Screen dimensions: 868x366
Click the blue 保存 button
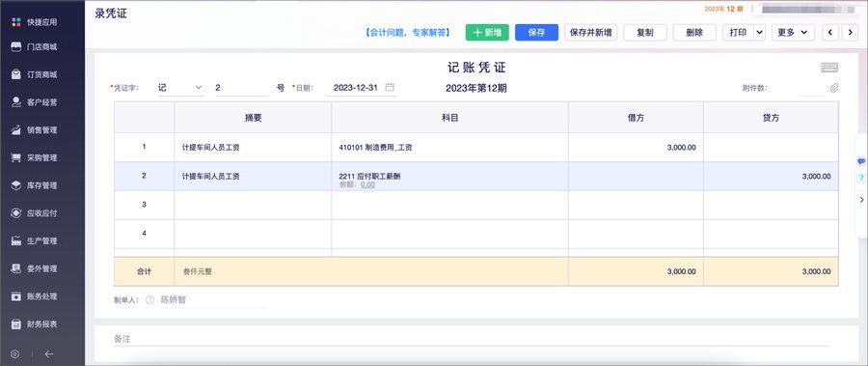(536, 32)
